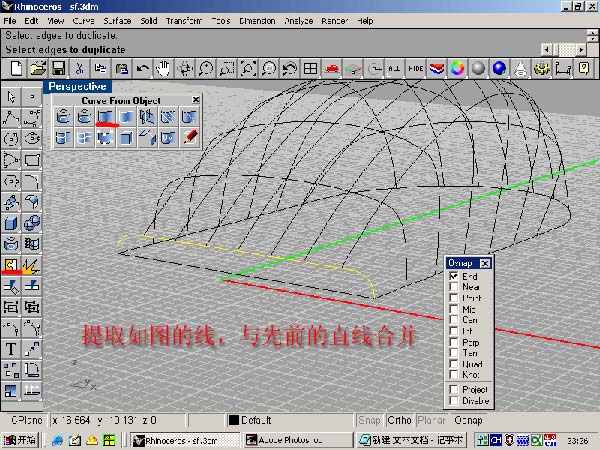Open the Windows Start button
This screenshot has height=450, width=600.
pyautogui.click(x=19, y=440)
